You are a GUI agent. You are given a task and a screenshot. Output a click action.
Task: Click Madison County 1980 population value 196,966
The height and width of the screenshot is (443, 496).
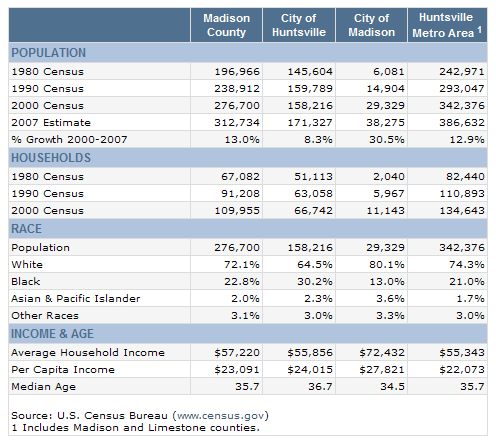(237, 71)
